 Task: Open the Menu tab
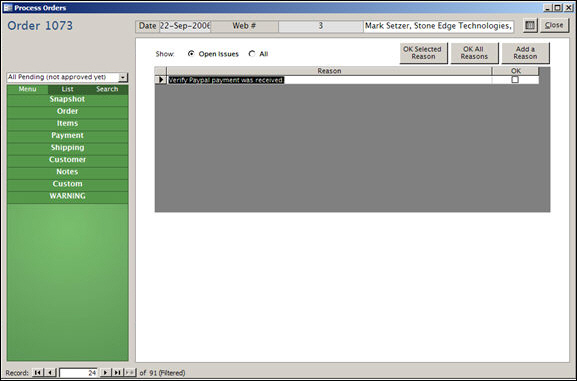coord(28,89)
